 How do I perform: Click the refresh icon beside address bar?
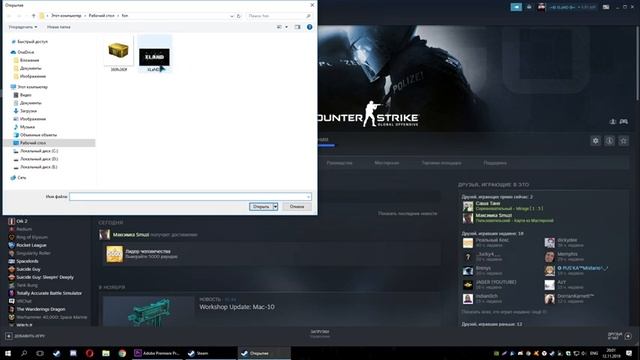click(239, 16)
